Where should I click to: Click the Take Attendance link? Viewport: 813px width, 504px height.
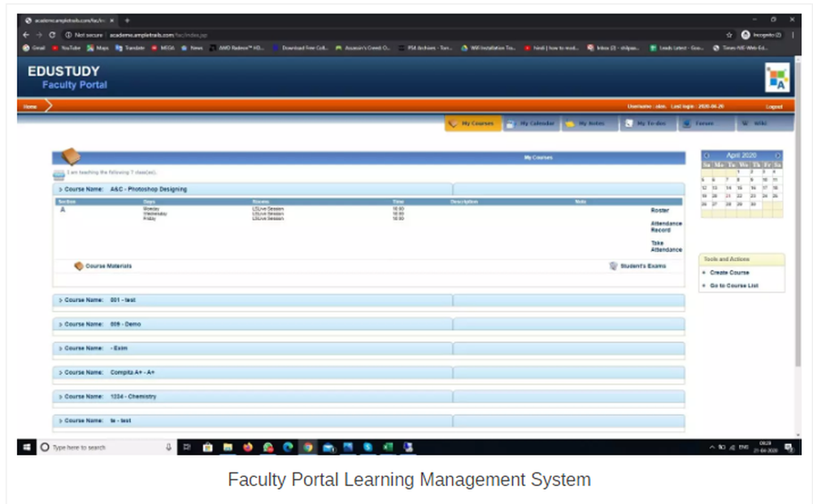[x=667, y=246]
